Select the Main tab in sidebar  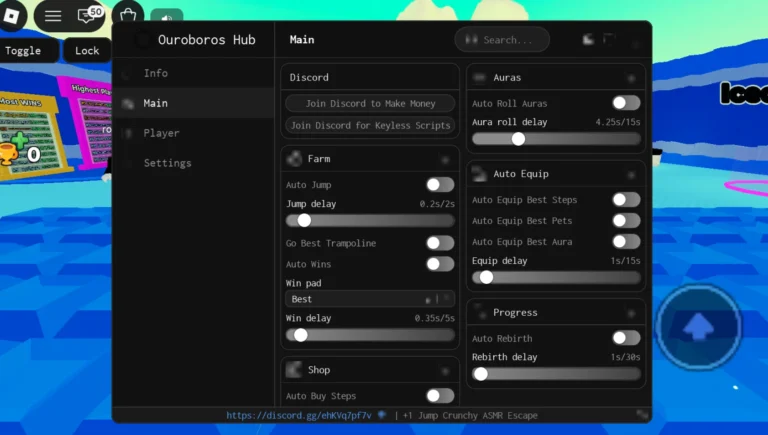(193, 103)
